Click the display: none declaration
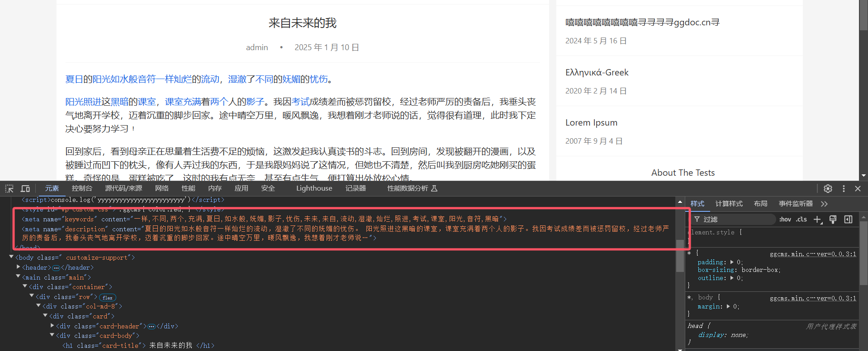The image size is (868, 351). 723,335
